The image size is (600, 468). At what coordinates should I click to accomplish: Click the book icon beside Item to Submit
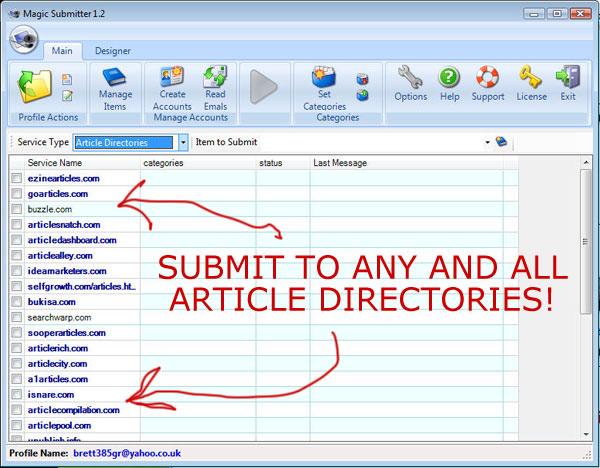(501, 142)
